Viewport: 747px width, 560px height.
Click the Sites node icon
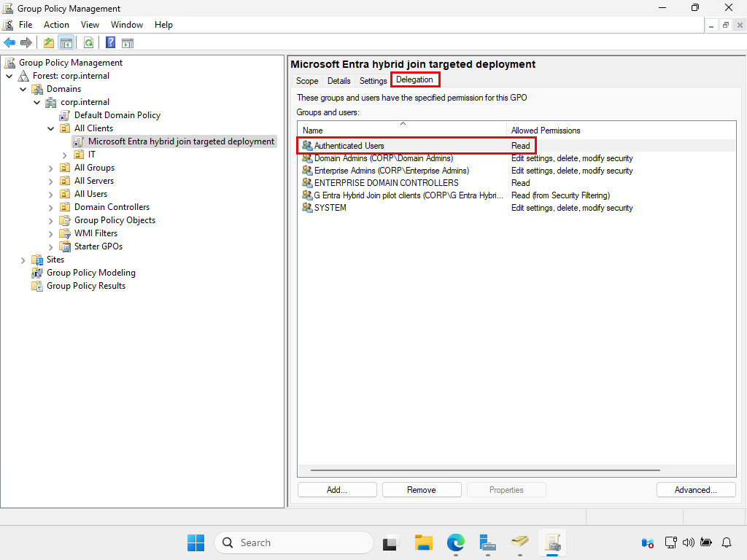[37, 260]
